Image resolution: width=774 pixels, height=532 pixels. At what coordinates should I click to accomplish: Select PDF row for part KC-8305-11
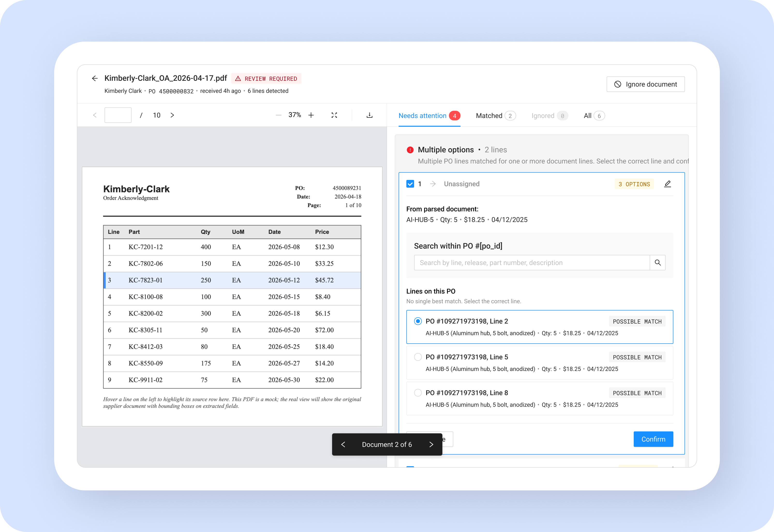tap(232, 330)
